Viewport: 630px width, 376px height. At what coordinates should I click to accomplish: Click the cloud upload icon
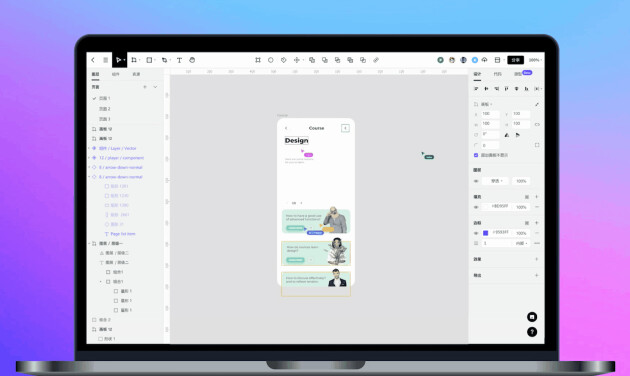(x=485, y=60)
